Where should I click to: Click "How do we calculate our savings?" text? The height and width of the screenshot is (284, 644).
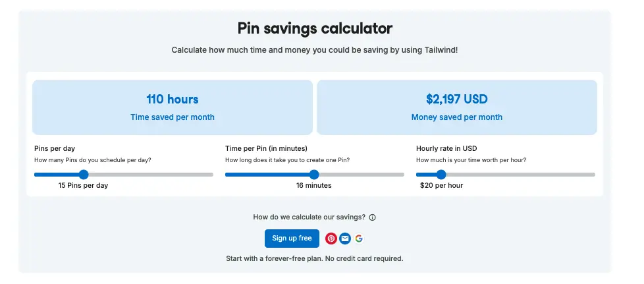[x=309, y=217]
